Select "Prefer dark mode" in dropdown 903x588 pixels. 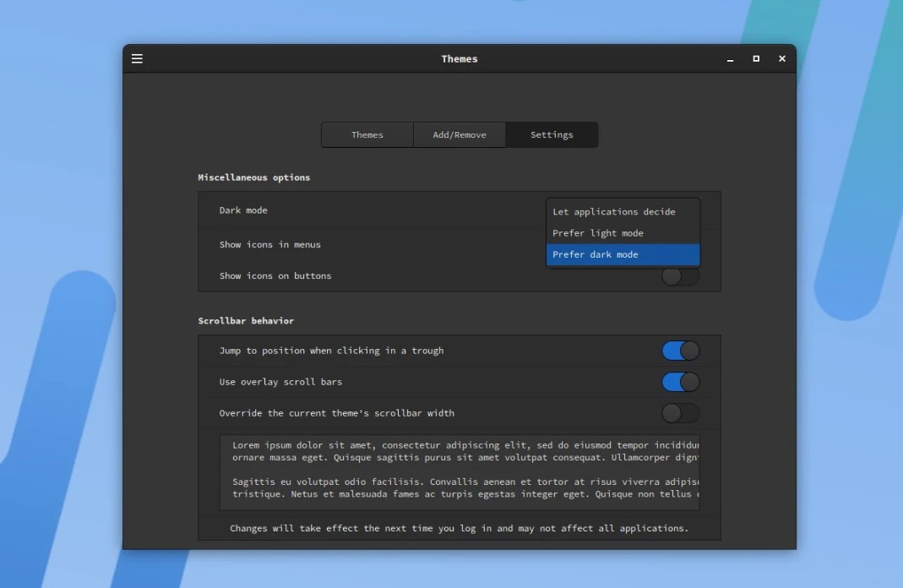point(623,254)
